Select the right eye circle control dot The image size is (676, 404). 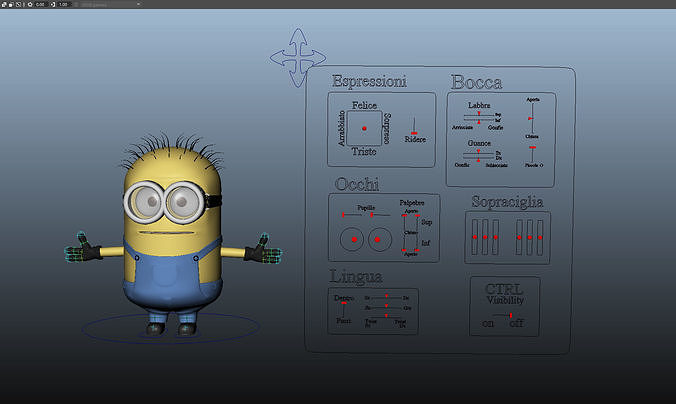click(x=377, y=239)
